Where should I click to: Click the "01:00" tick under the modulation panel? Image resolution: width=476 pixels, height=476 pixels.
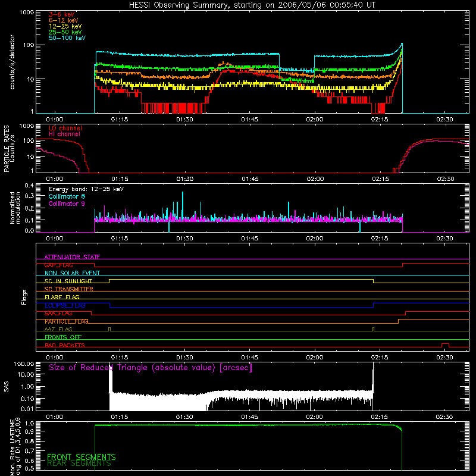[55, 239]
